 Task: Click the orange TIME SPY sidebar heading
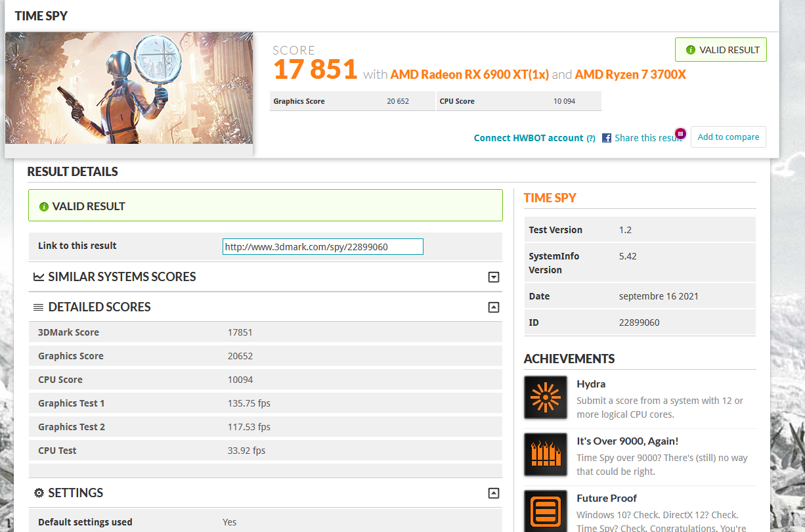(x=550, y=198)
